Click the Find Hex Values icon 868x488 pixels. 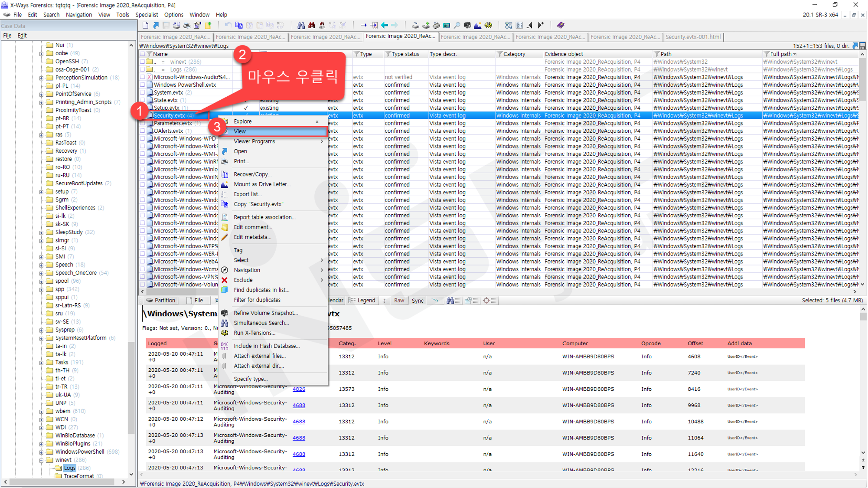point(322,25)
